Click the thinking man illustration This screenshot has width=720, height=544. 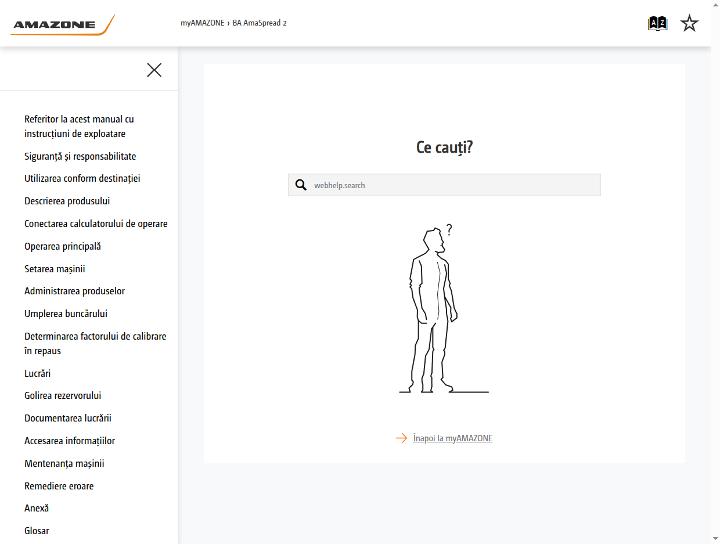pos(443,309)
